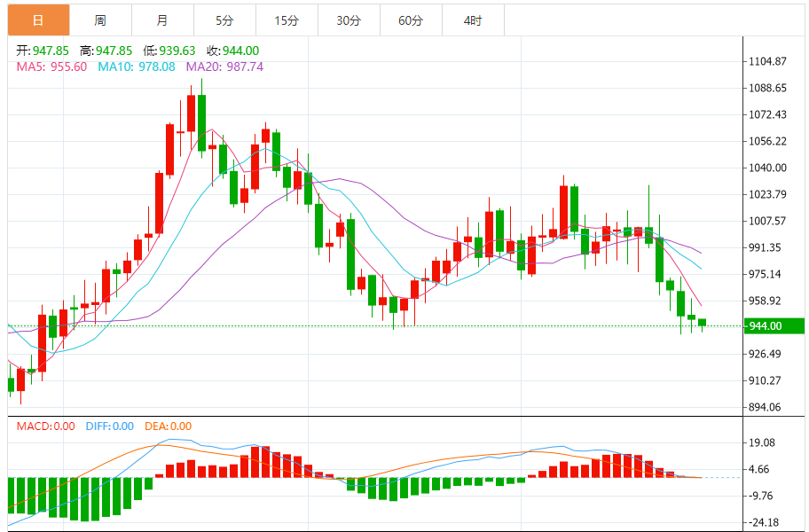Open the 5分 timeframe tab
Screen dimensions: 809x532
[224, 20]
